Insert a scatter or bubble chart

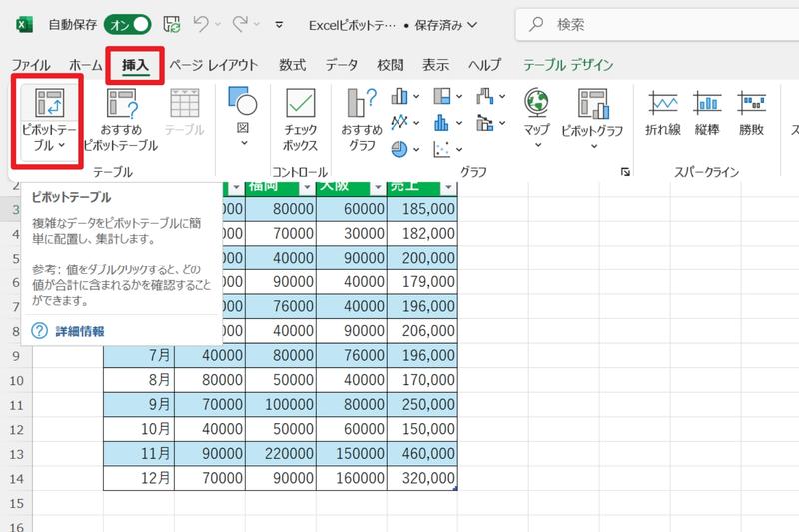(442, 149)
